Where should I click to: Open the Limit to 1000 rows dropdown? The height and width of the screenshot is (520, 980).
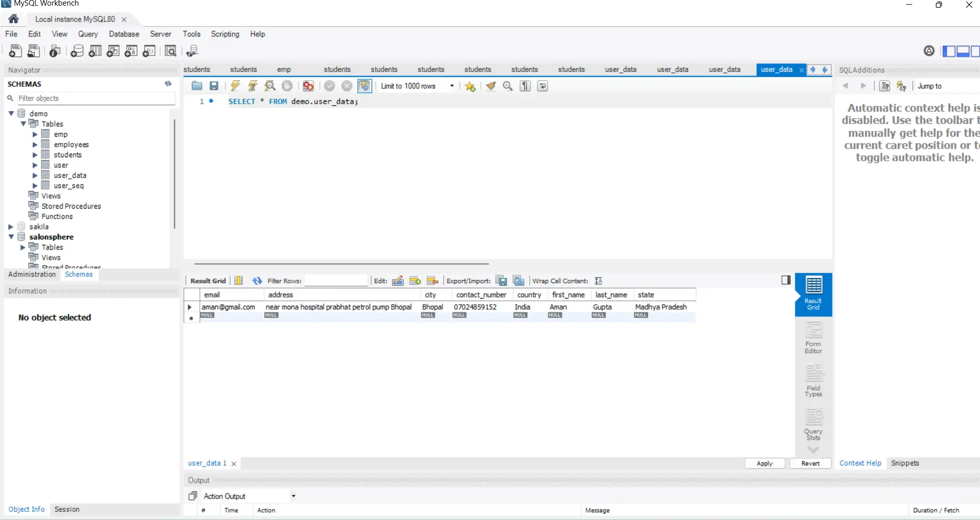click(x=451, y=86)
